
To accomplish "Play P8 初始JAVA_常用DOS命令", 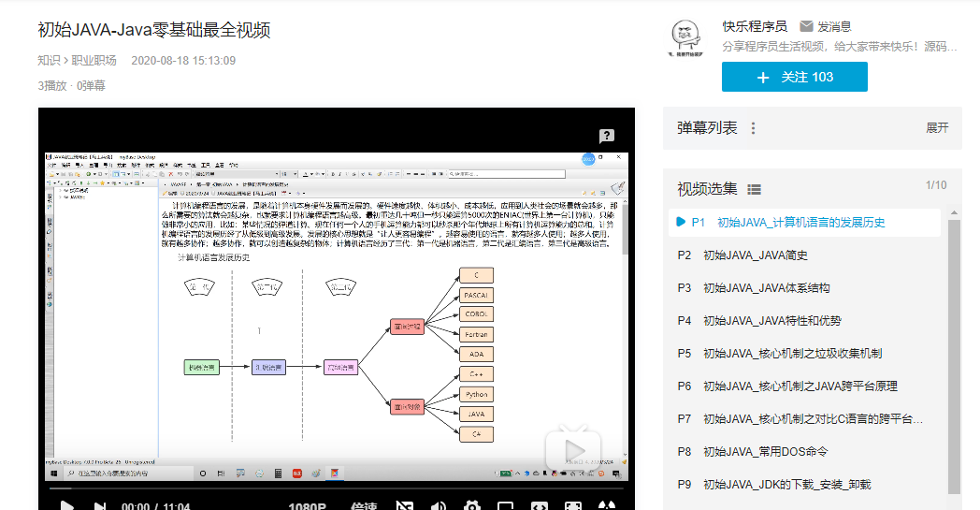I will pos(804,451).
